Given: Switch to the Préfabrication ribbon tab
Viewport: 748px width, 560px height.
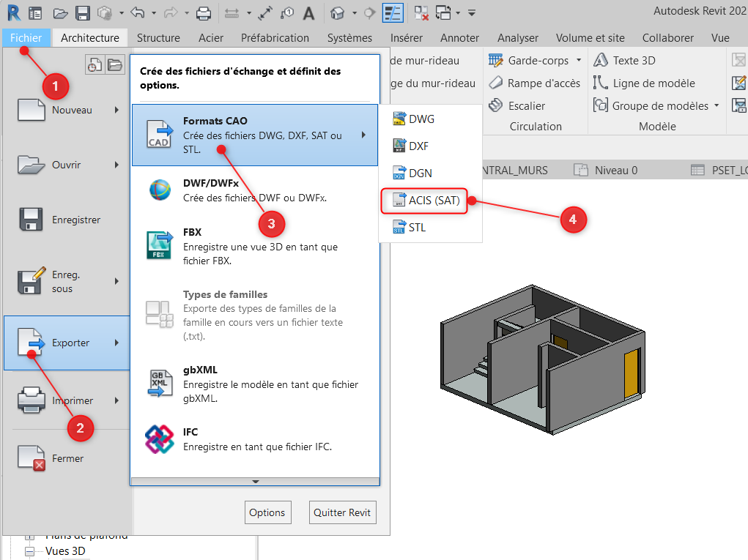Looking at the screenshot, I should [275, 37].
